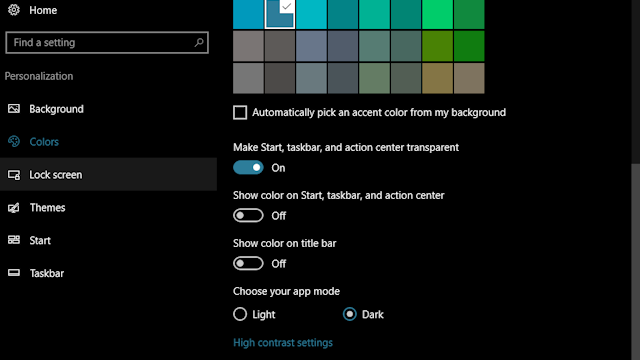Click the Start tiles icon

(14, 240)
